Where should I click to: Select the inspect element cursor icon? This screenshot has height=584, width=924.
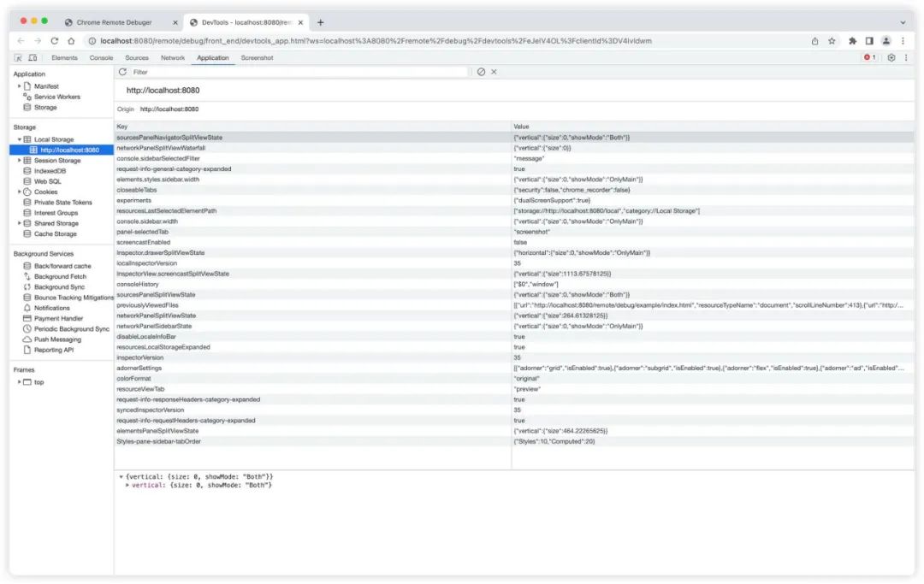coord(18,57)
